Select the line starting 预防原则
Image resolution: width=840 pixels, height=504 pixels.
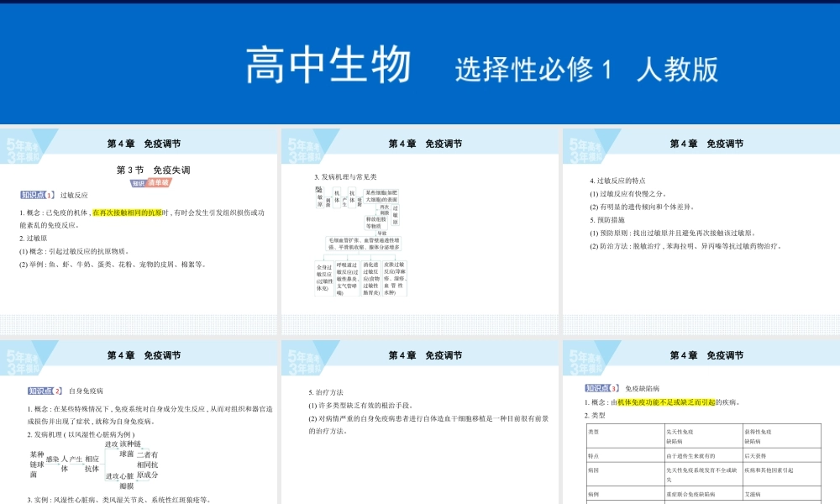pyautogui.click(x=673, y=233)
